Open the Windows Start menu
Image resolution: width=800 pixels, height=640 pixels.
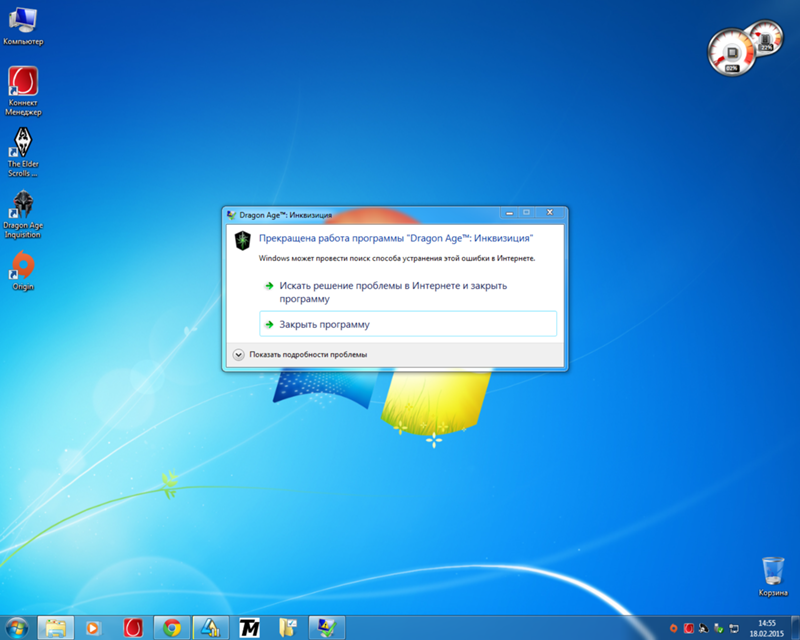tap(16, 628)
